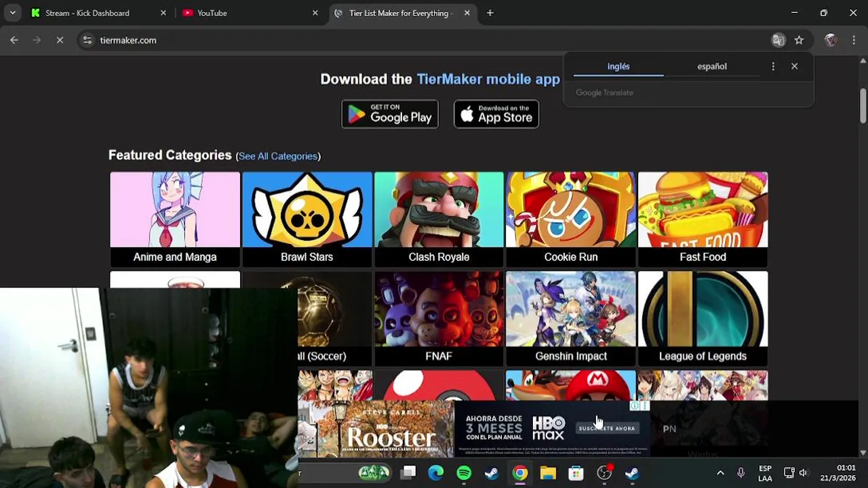Select the español translate tab

(711, 66)
